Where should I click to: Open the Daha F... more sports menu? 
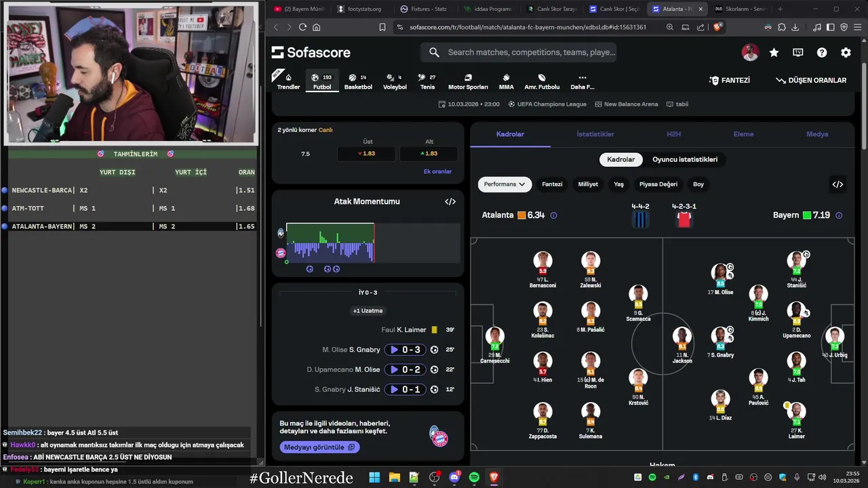[582, 81]
